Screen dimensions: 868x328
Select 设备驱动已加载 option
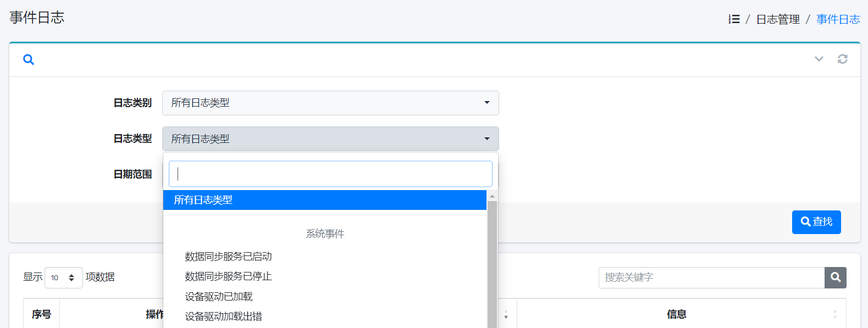click(x=219, y=297)
